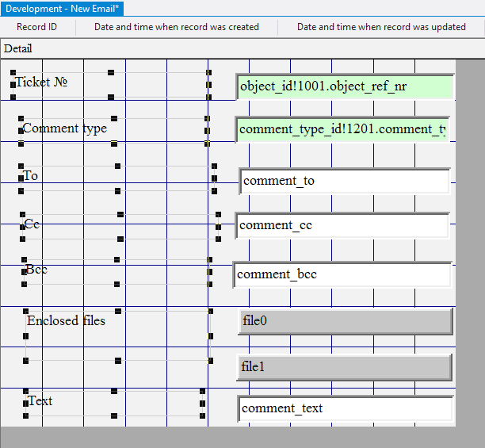Click the gray file1 control
Screen dimensions: 485x448
(344, 367)
